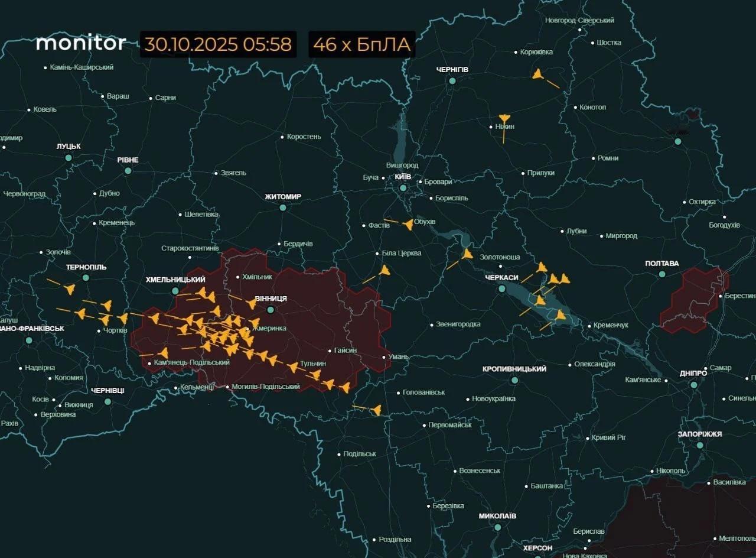Screen dimensions: 756x558
Task: Click the Миколаїв city marker
Action: [497, 527]
